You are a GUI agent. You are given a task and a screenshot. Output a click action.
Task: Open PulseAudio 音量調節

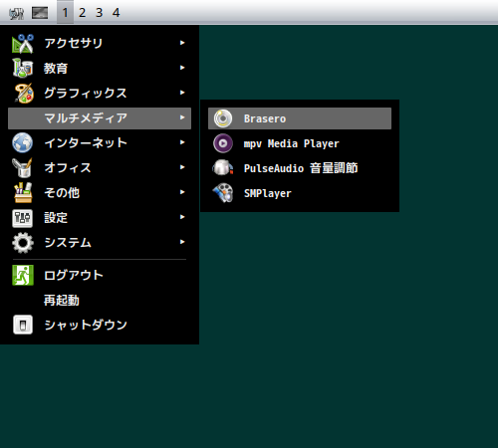300,168
